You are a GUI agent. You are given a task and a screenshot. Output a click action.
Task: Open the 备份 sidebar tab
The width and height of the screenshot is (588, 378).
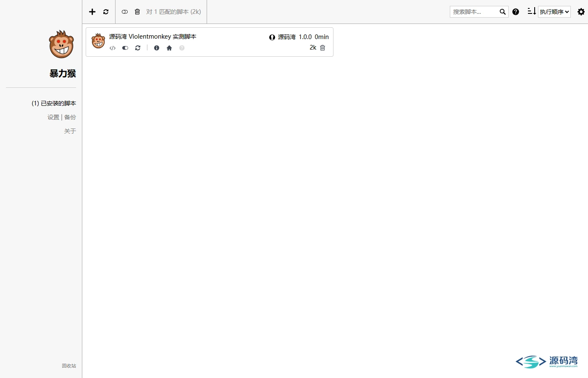pos(70,117)
